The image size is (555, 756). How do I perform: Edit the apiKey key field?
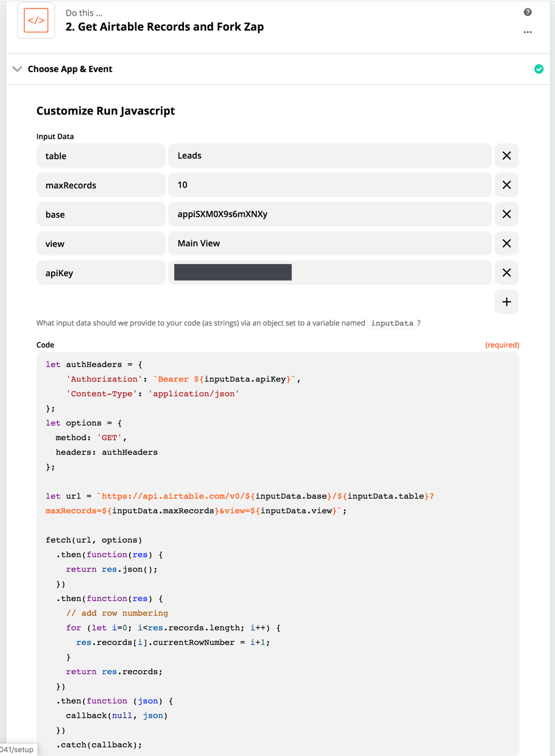point(101,273)
